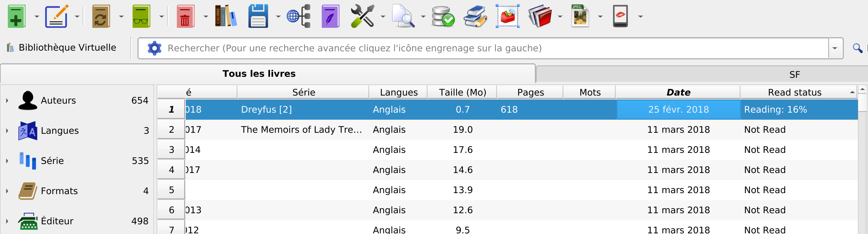This screenshot has width=868, height=234.
Task: Click the Reading: 16% status cell
Action: (x=799, y=109)
